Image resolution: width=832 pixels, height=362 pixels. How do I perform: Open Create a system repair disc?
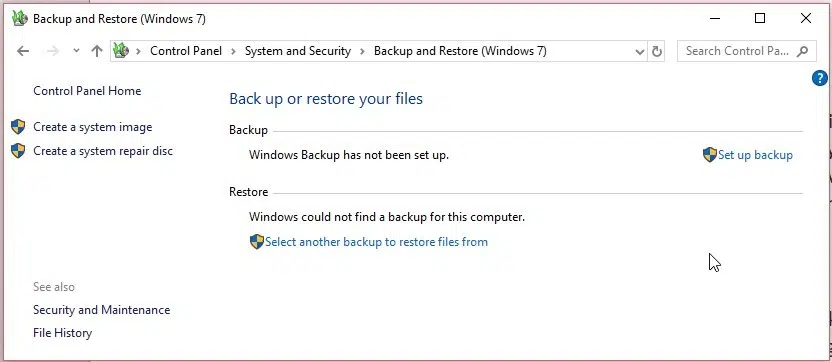103,151
